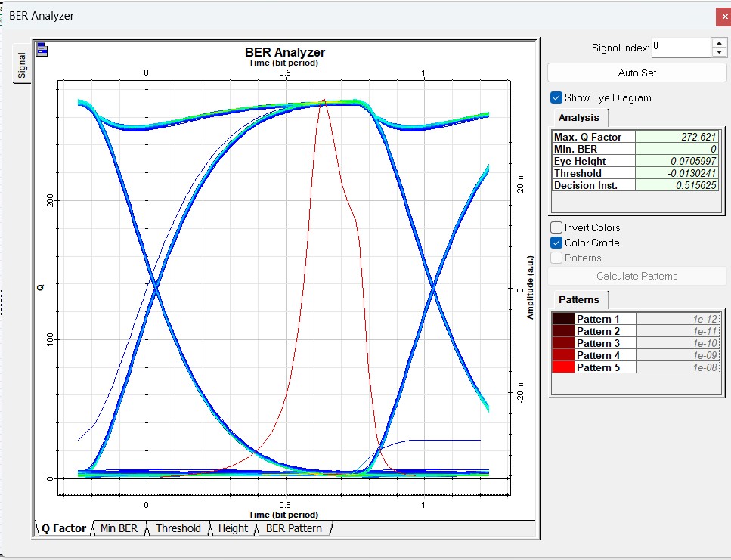Click the Pattern 5 value 1e-08
Screen dimensions: 731x560
678,367
